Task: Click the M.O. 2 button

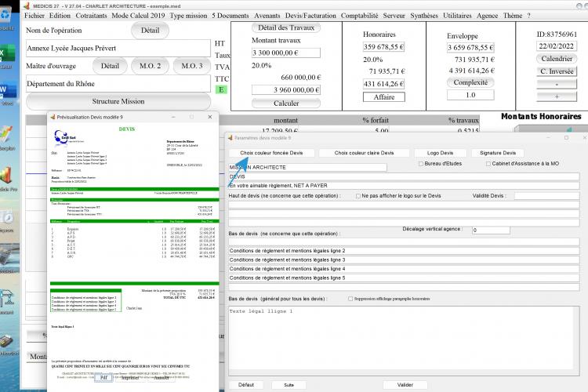Action: (x=150, y=66)
